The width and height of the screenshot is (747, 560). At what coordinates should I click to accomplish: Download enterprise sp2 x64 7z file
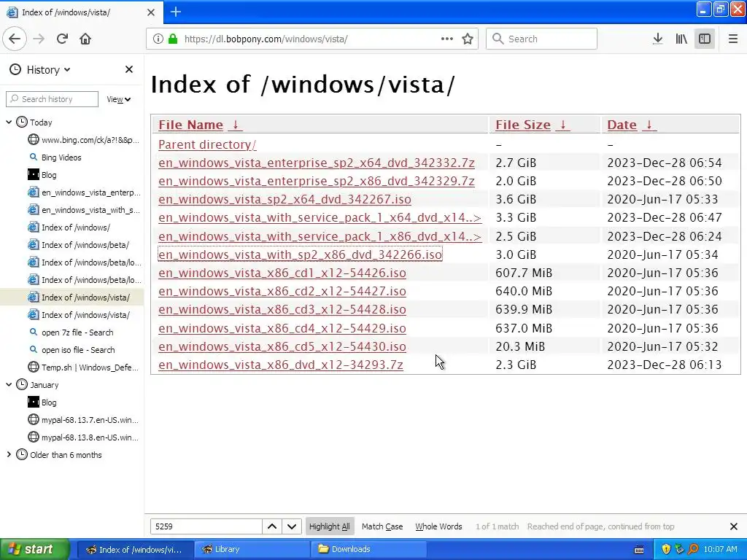[x=317, y=163]
